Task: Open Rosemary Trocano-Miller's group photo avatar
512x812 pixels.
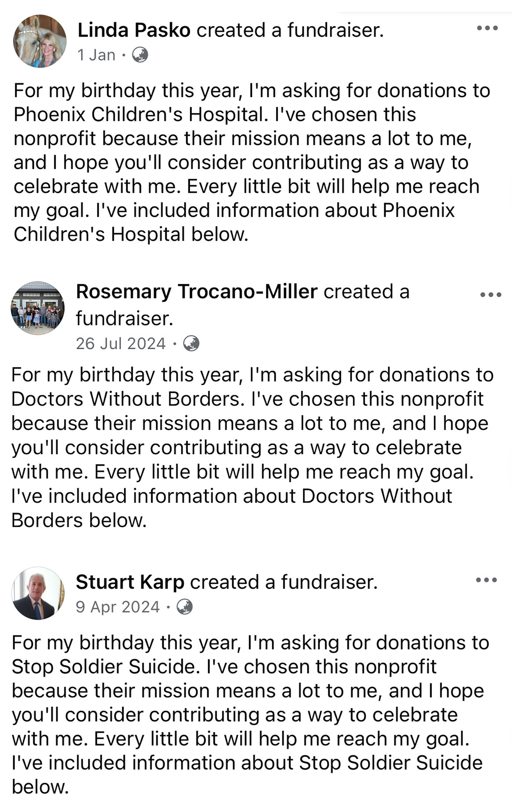Action: pos(38,308)
